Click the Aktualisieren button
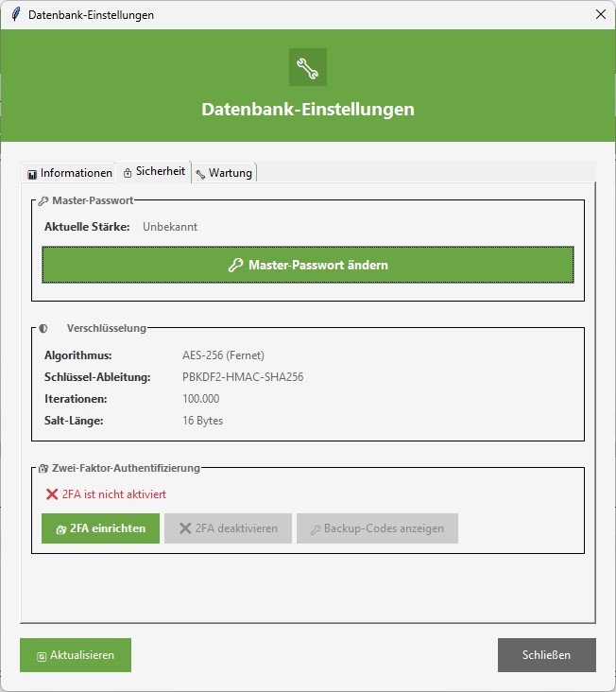The height and width of the screenshot is (692, 616). click(x=76, y=655)
